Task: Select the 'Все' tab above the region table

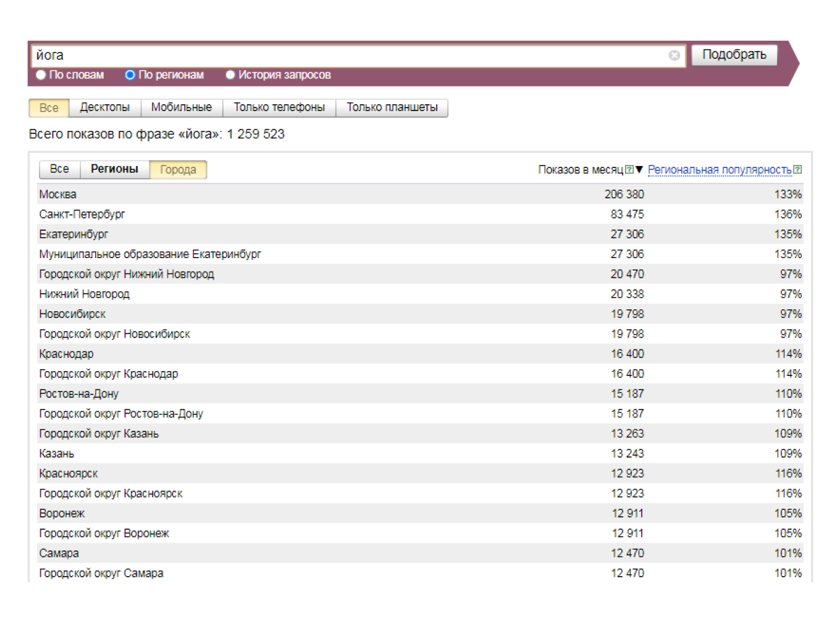Action: point(59,169)
